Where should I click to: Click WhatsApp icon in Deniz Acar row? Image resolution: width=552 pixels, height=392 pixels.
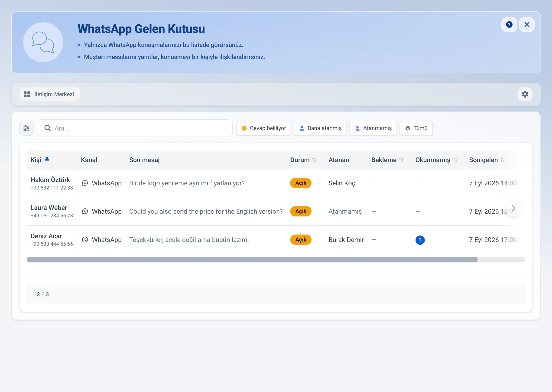pyautogui.click(x=85, y=239)
